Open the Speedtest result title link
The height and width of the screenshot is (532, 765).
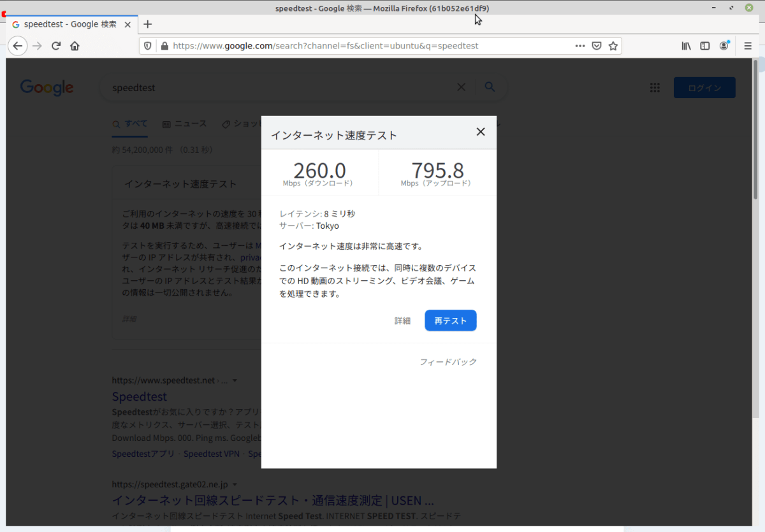139,397
